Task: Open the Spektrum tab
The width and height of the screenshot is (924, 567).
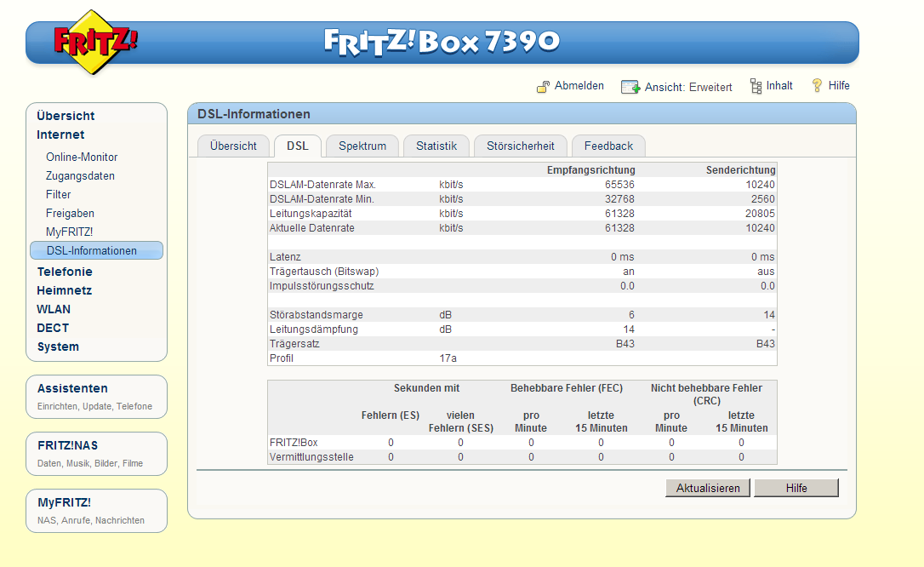Action: (362, 146)
